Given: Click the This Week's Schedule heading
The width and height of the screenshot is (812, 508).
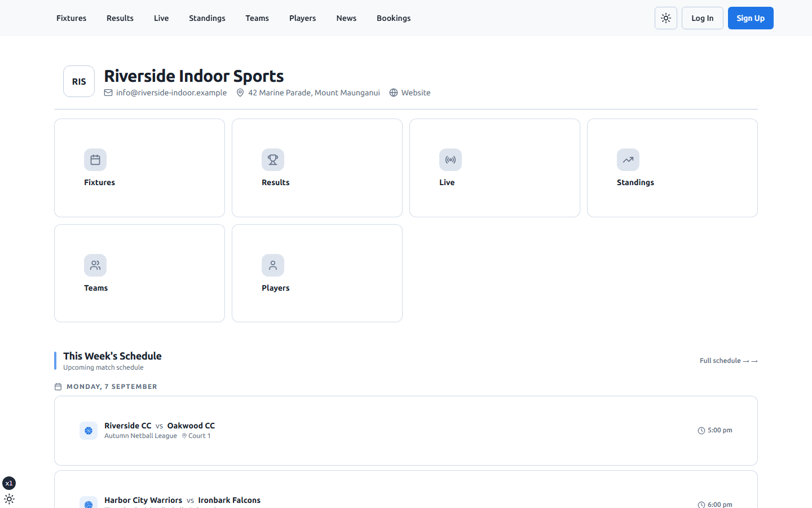Looking at the screenshot, I should point(112,356).
